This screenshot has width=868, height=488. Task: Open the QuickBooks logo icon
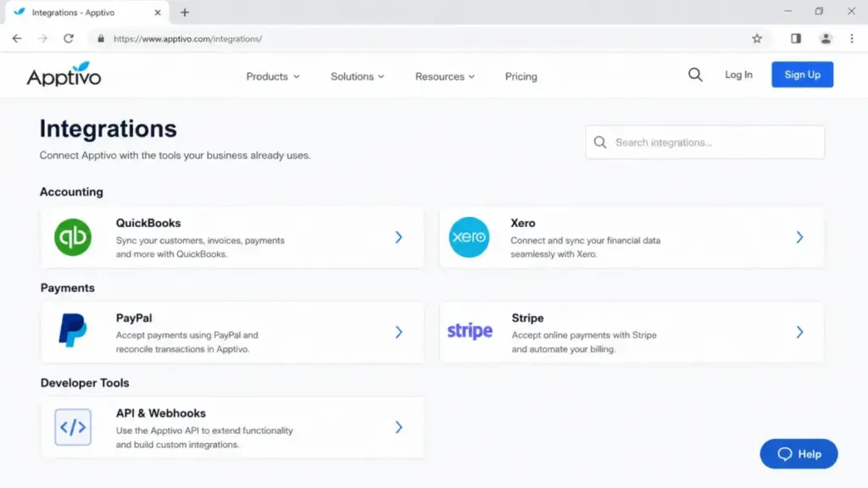click(73, 237)
